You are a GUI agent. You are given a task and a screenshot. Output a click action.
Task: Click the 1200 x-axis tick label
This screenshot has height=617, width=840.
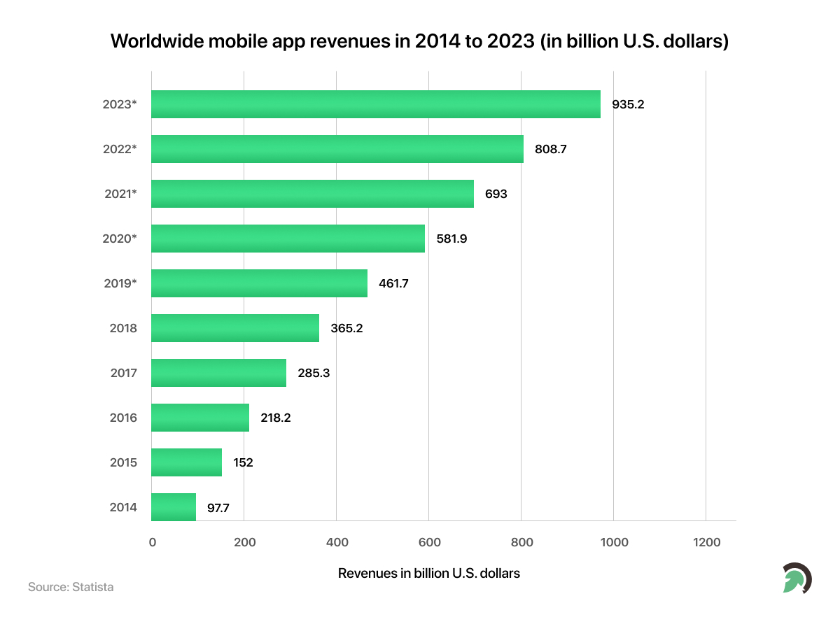(706, 541)
